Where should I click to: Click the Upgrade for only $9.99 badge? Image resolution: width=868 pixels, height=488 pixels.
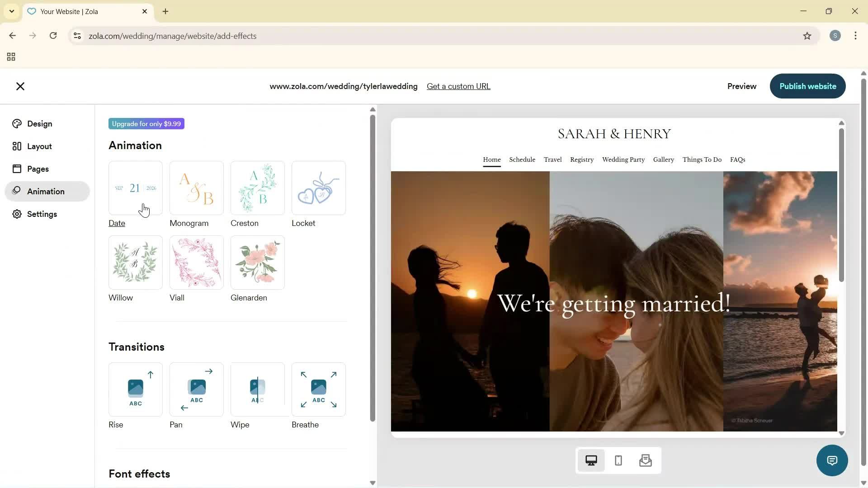coord(146,123)
